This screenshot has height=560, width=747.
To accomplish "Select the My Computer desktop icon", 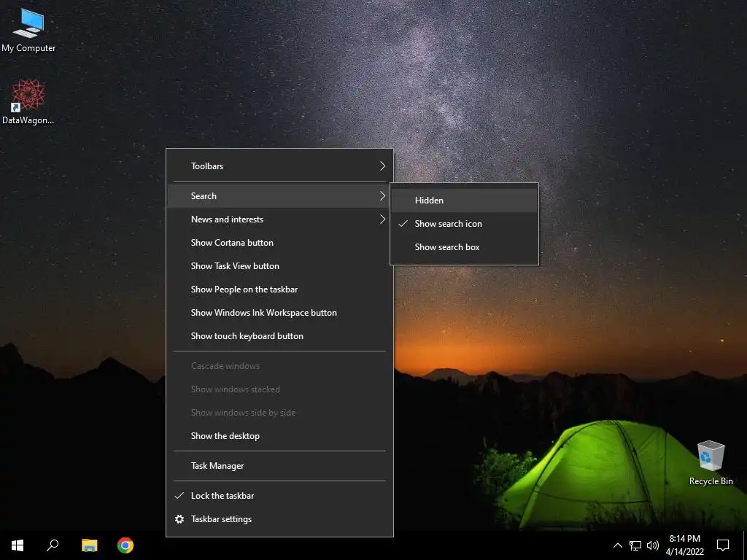I will click(28, 31).
